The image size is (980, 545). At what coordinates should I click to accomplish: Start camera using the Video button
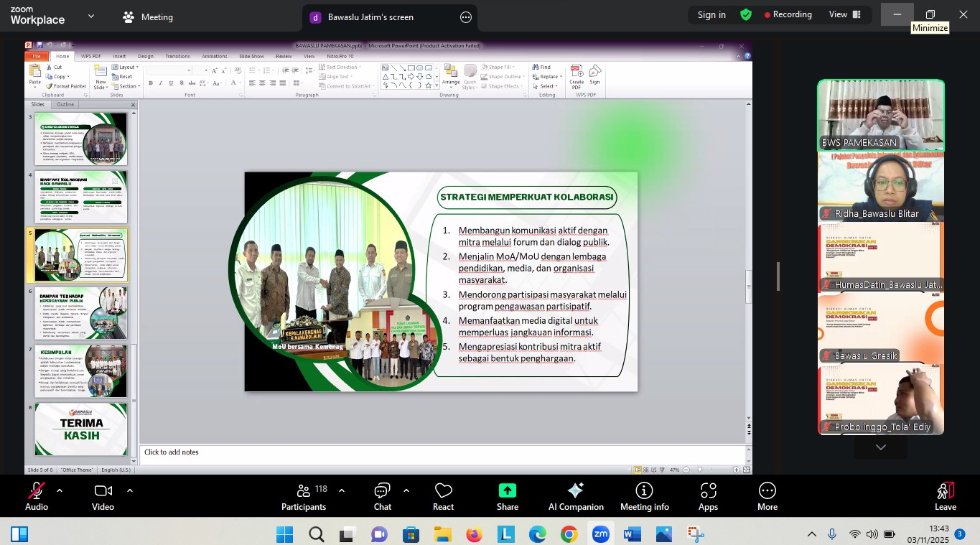pos(103,496)
